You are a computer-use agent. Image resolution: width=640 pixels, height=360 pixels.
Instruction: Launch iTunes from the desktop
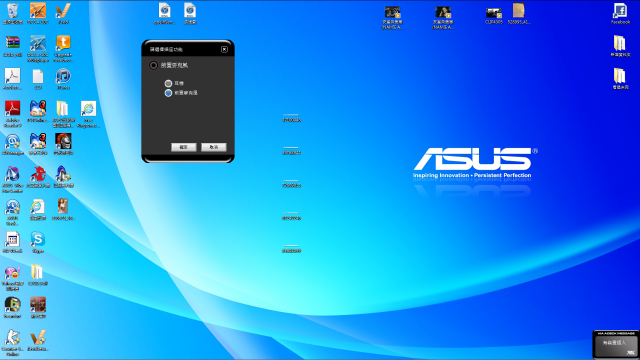tap(63, 76)
